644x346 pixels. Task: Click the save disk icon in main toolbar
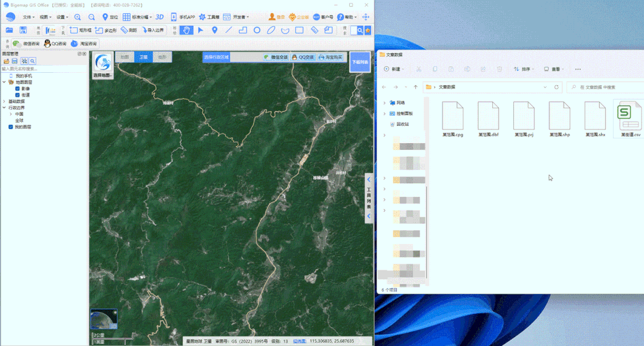pyautogui.click(x=23, y=30)
